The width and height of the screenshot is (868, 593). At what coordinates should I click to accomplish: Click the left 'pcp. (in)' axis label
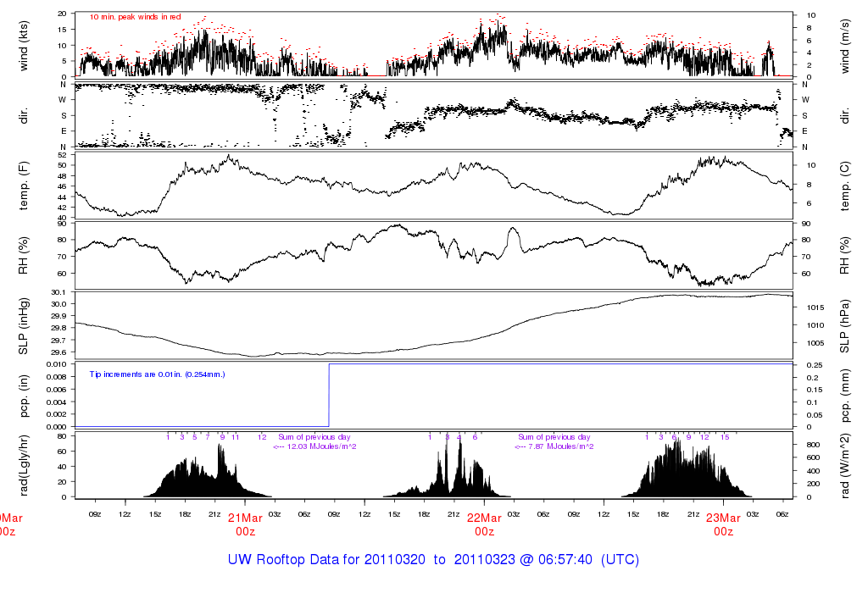23,396
